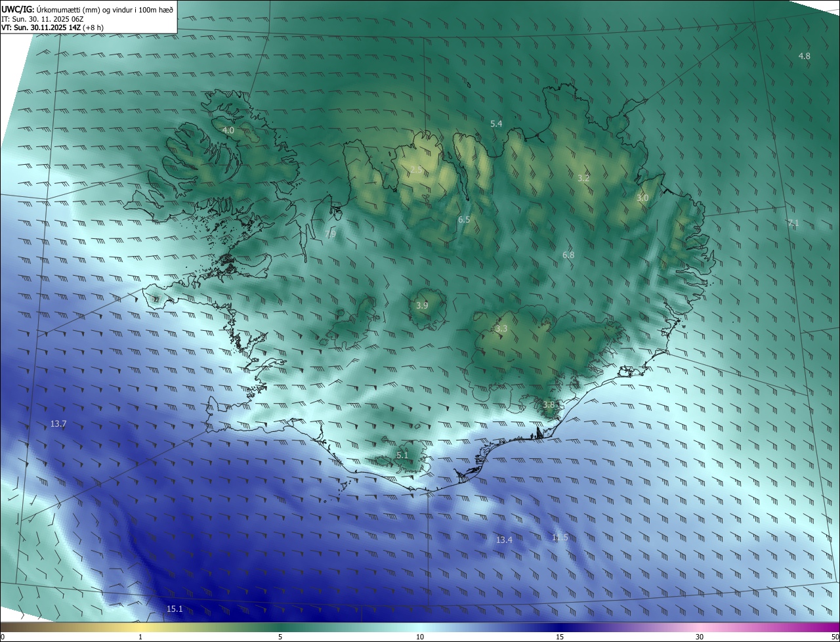Click the 3.8 value near the southeast coast
The height and width of the screenshot is (642, 840).
pyautogui.click(x=549, y=405)
